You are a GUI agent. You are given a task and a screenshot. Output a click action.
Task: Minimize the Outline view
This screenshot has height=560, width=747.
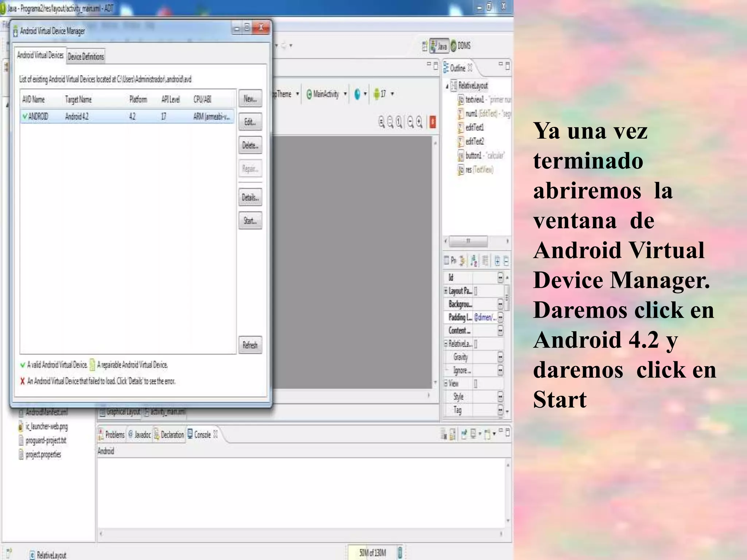(x=501, y=64)
